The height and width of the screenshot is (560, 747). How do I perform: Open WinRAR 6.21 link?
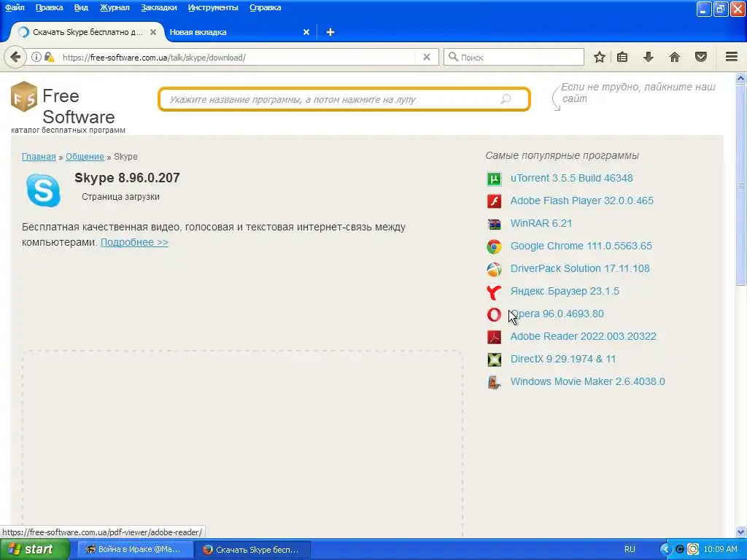tap(541, 223)
